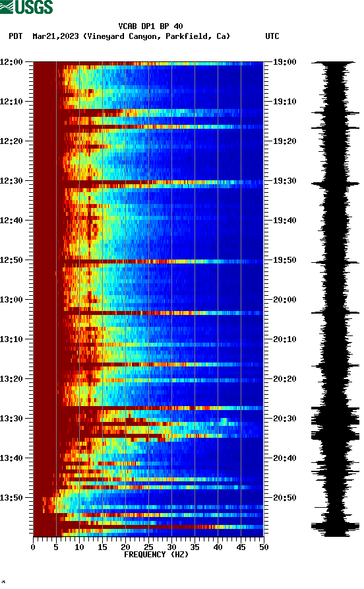The height and width of the screenshot is (589, 364).
Task: Click the 'PDT' timezone label
Action: (15, 36)
